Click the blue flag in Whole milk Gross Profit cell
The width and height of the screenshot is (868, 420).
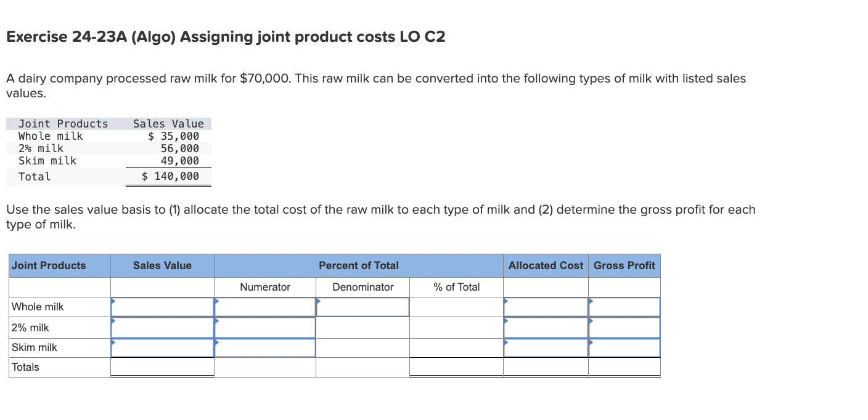coord(591,302)
